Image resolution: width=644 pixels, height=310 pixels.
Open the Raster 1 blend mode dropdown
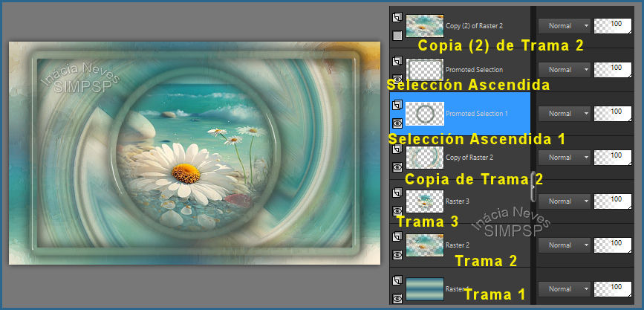point(565,289)
